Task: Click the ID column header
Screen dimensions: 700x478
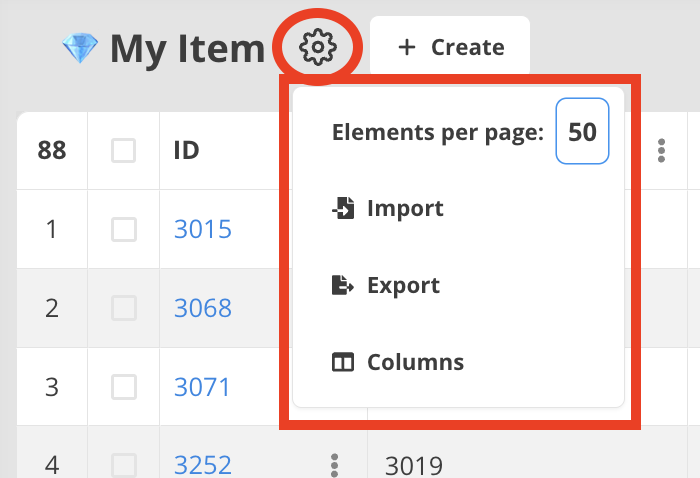Action: click(x=186, y=150)
